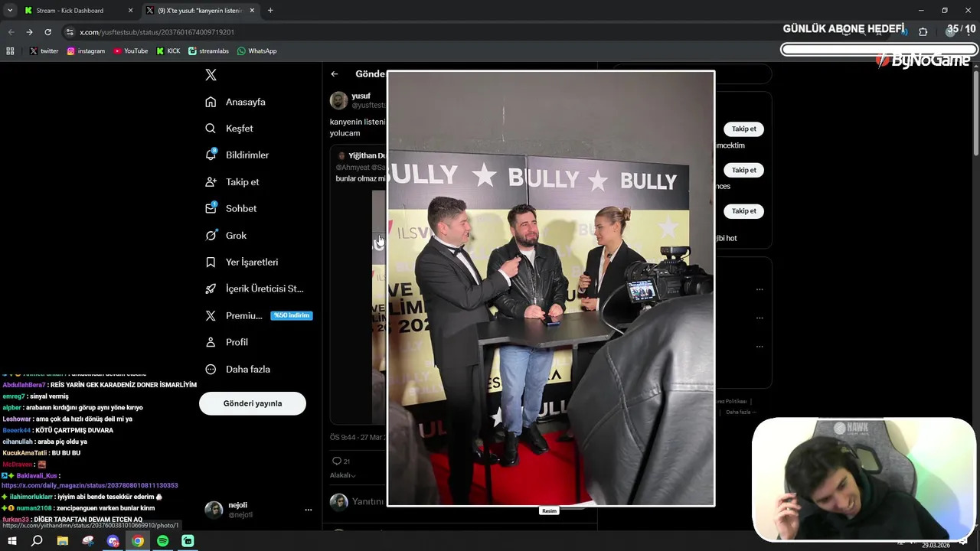Click browser forward arrow
This screenshot has height=551, width=980.
pos(29,32)
